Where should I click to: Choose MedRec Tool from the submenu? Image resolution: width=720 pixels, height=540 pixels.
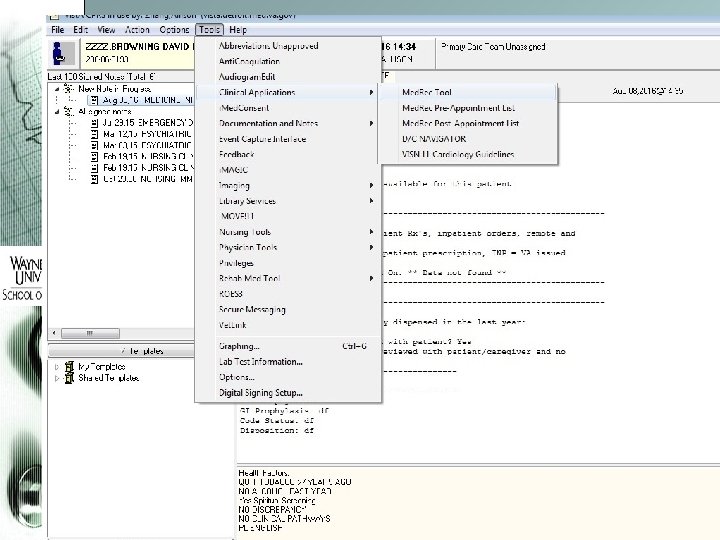426,92
